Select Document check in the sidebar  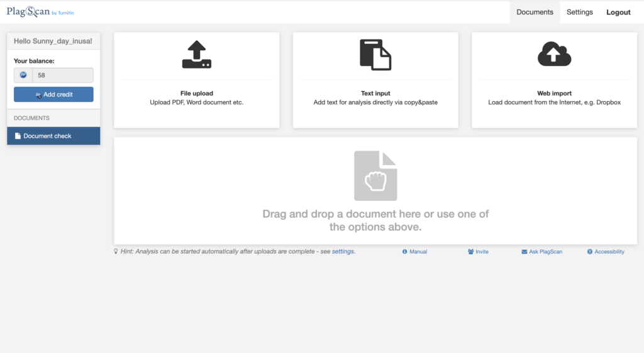(x=53, y=136)
